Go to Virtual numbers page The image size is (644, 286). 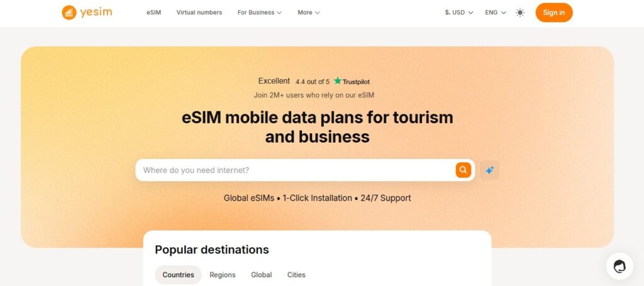pos(199,13)
